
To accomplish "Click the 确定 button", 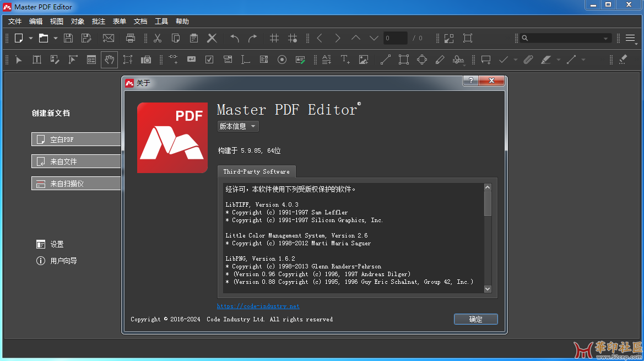I will (x=475, y=319).
